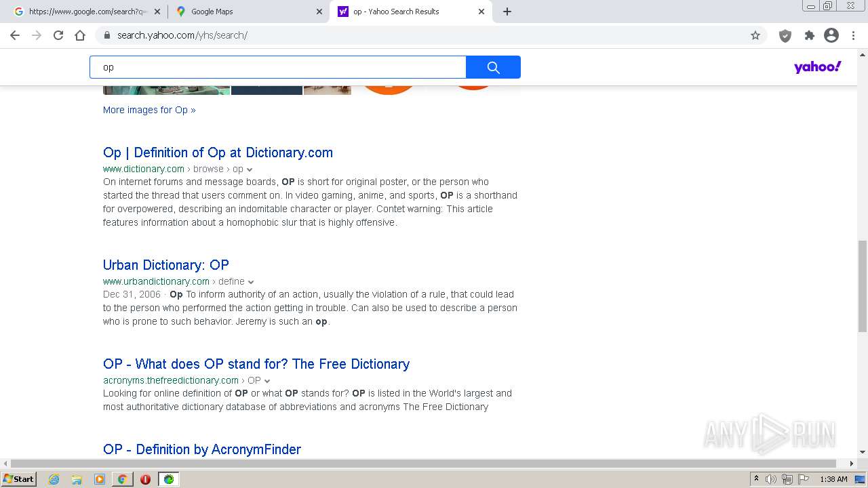868x488 pixels.
Task: Open the Extensions puzzle icon
Action: [x=809, y=35]
